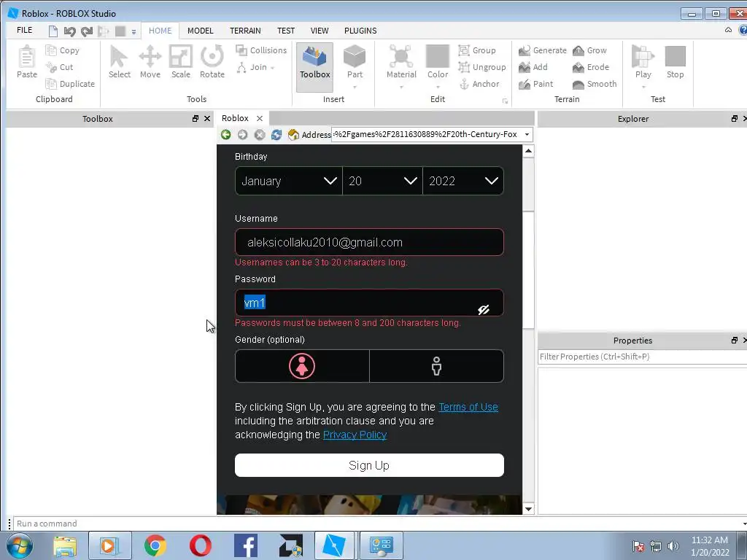The image size is (747, 560).
Task: Open the birthday year 2022 dropdown
Action: pyautogui.click(x=463, y=181)
